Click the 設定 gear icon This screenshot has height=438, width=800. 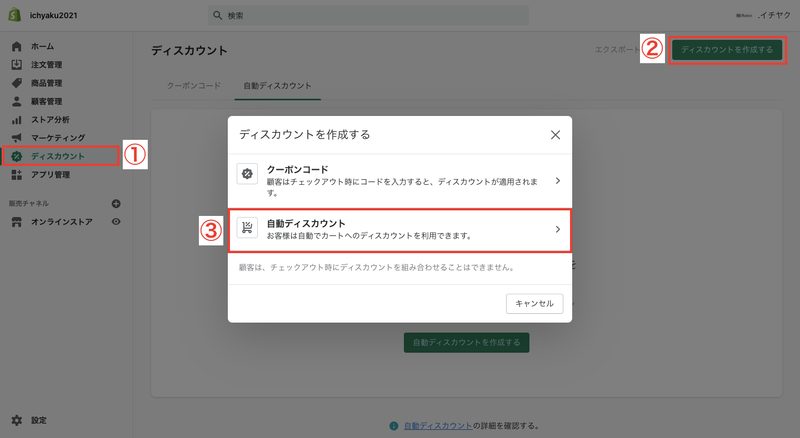[x=17, y=420]
